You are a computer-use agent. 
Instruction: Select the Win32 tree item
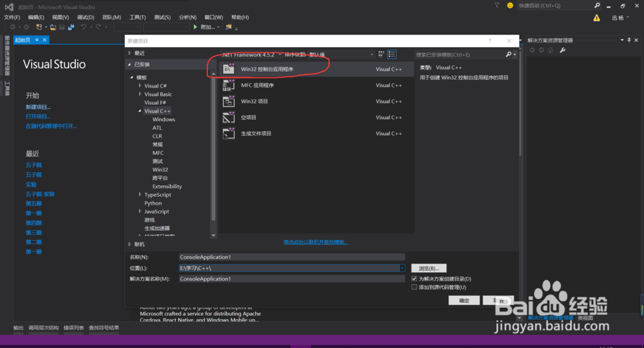(160, 169)
